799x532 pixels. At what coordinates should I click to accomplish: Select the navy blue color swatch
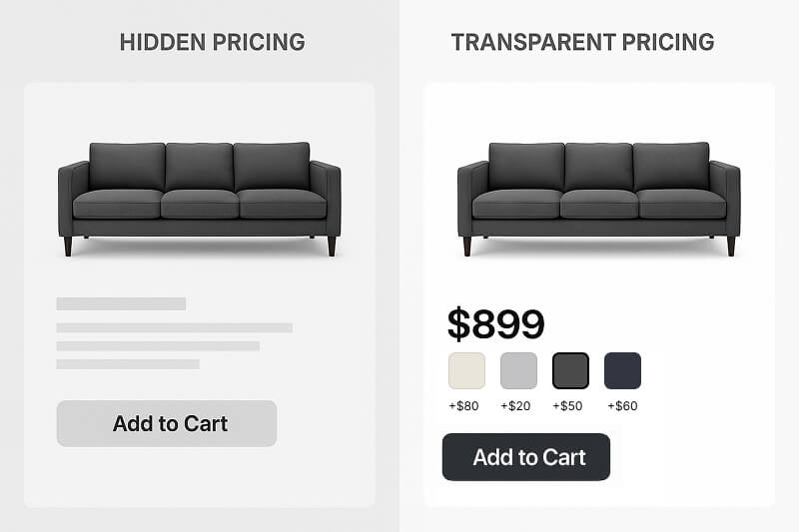(622, 370)
